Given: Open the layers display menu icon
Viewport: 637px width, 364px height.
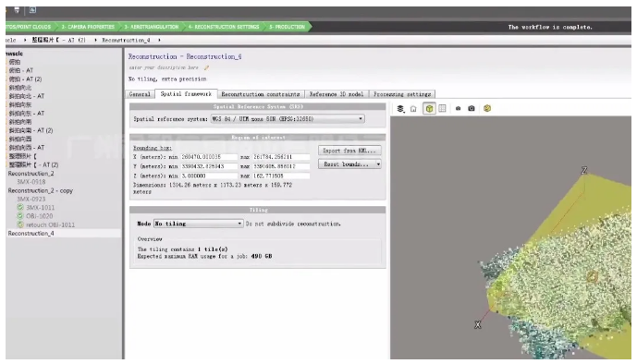Looking at the screenshot, I should click(400, 109).
